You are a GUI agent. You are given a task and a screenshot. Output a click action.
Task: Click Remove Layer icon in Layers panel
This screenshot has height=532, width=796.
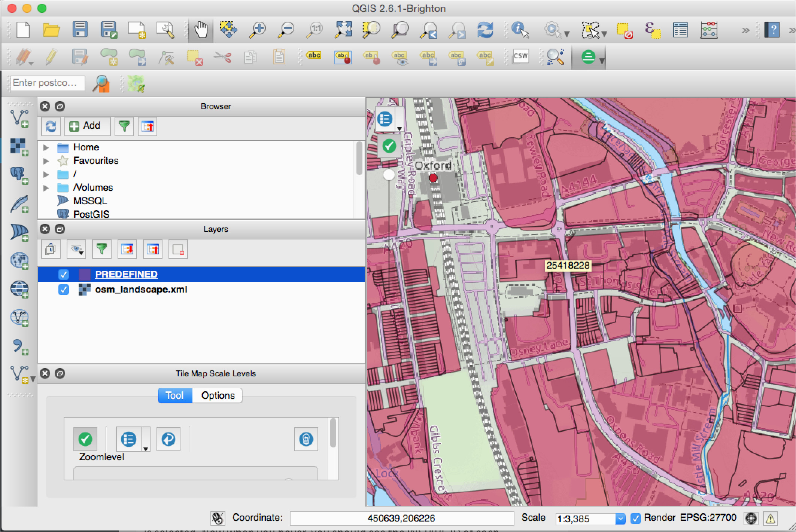[x=178, y=249]
